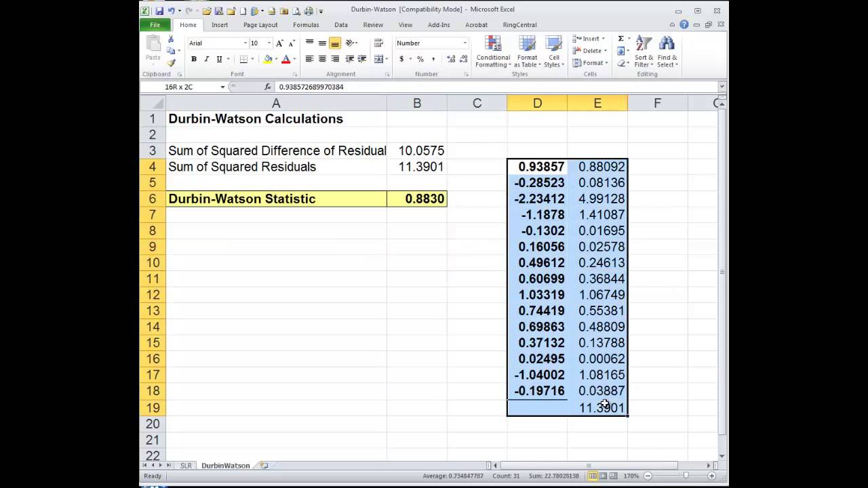Save workbook from Quick Access Toolbar
The width and height of the screenshot is (868, 488).
tap(159, 11)
